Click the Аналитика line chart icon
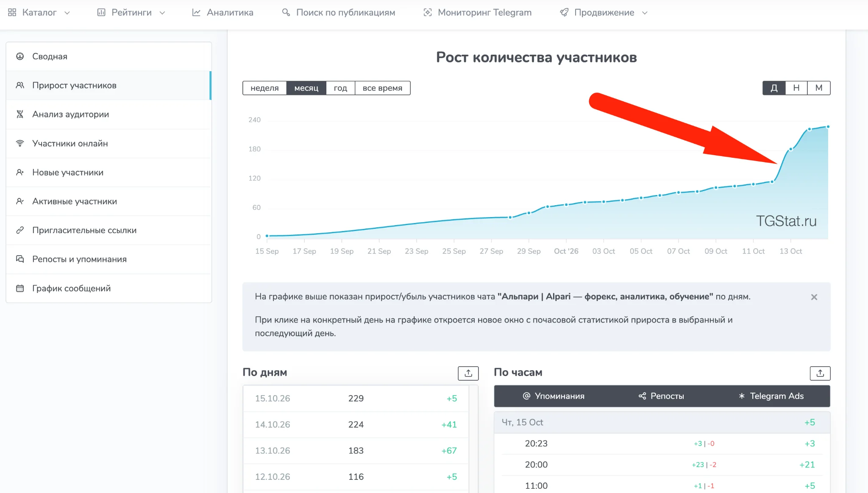The width and height of the screenshot is (868, 493). [x=196, y=13]
